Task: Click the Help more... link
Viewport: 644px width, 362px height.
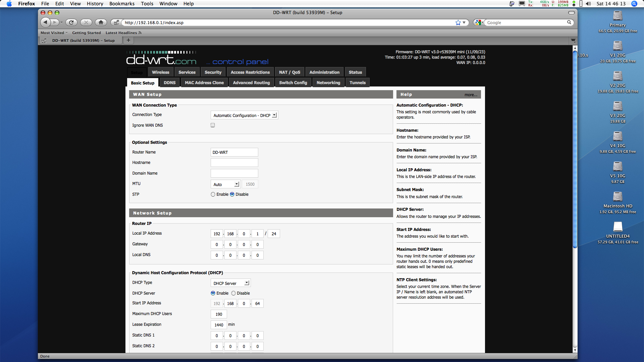Action: [x=471, y=95]
